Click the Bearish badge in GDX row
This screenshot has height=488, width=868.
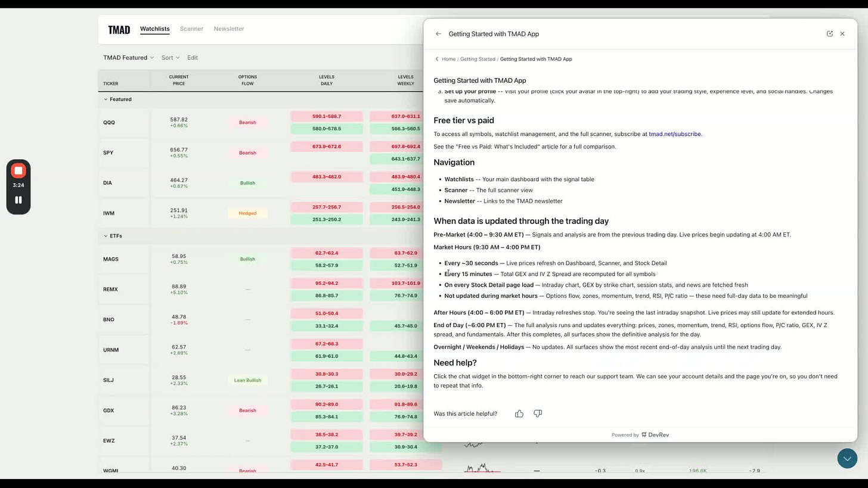click(x=247, y=411)
